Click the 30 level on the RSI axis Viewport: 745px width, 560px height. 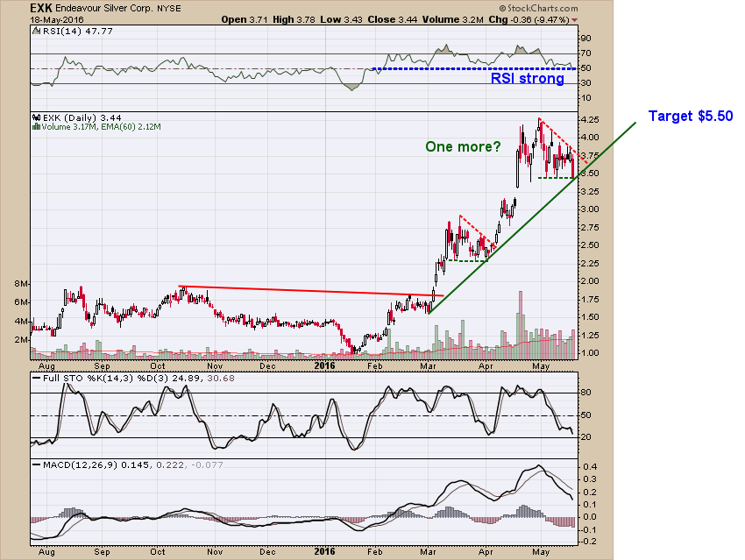(x=585, y=83)
